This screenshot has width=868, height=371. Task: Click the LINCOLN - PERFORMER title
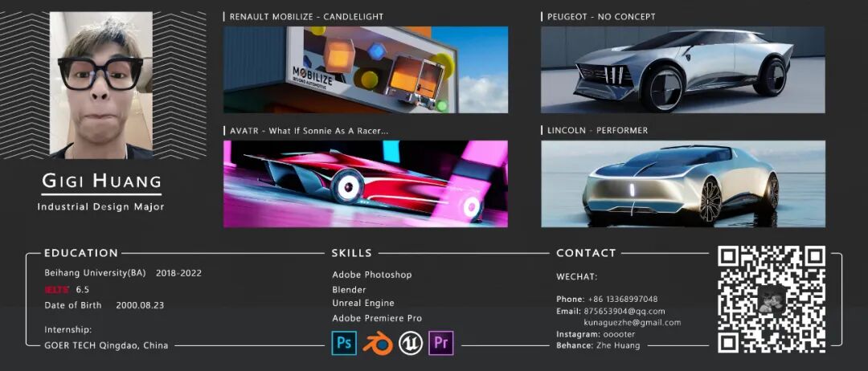click(597, 130)
